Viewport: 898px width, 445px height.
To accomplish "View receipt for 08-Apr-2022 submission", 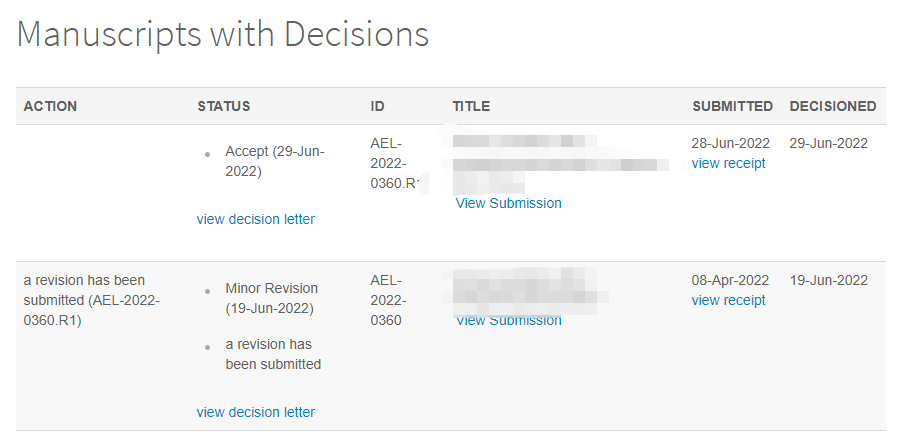I will [x=728, y=300].
